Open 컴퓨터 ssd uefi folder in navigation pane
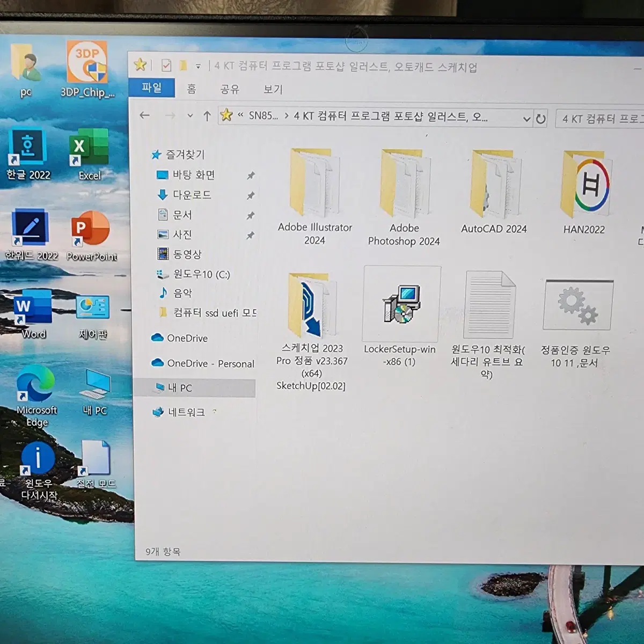Screen dimensions: 644x644 pyautogui.click(x=208, y=312)
